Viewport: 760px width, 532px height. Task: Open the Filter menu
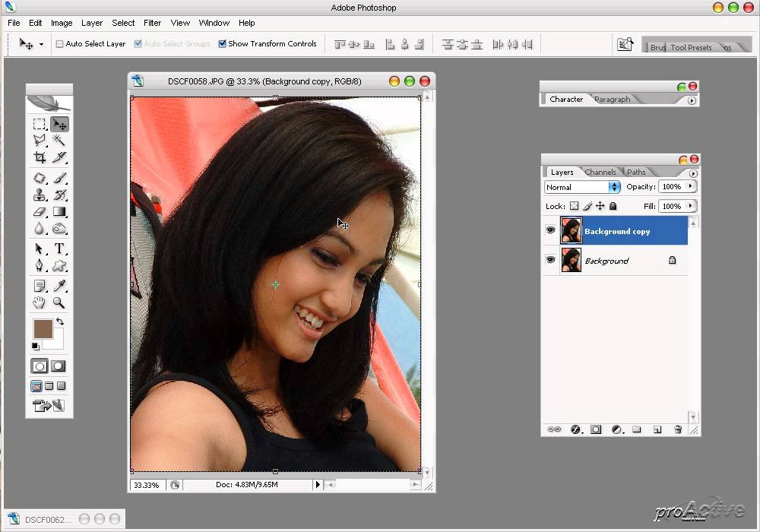click(152, 23)
